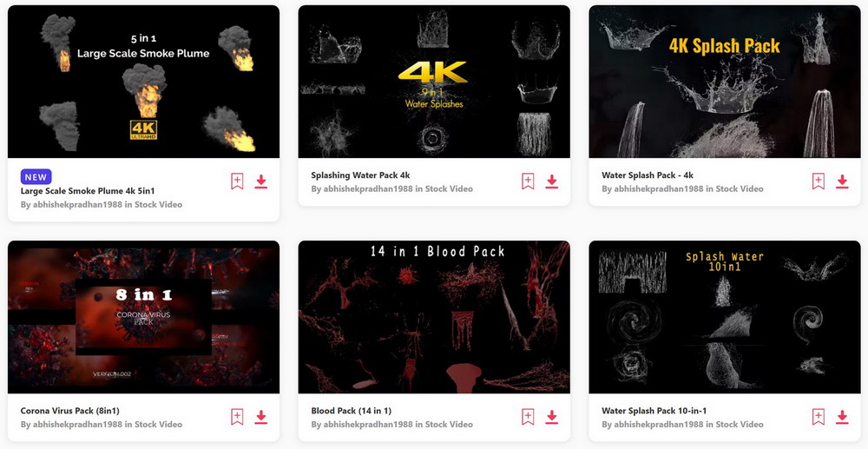Download Water Splash Pack - 4k

pos(842,182)
